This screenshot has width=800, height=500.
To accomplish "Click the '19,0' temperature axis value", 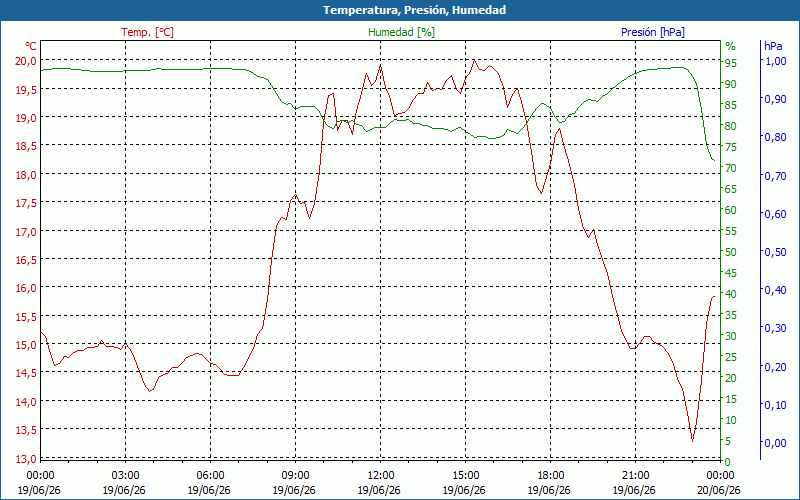I will tap(27, 117).
